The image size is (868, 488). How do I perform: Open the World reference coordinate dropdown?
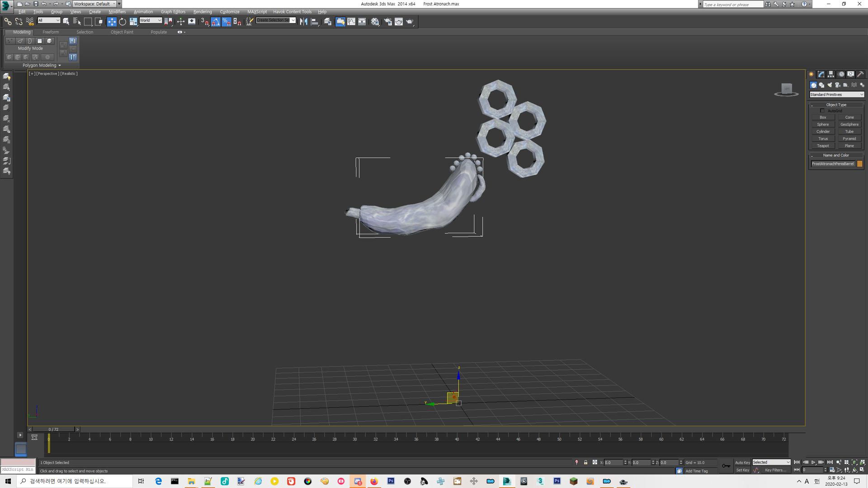tap(151, 20)
